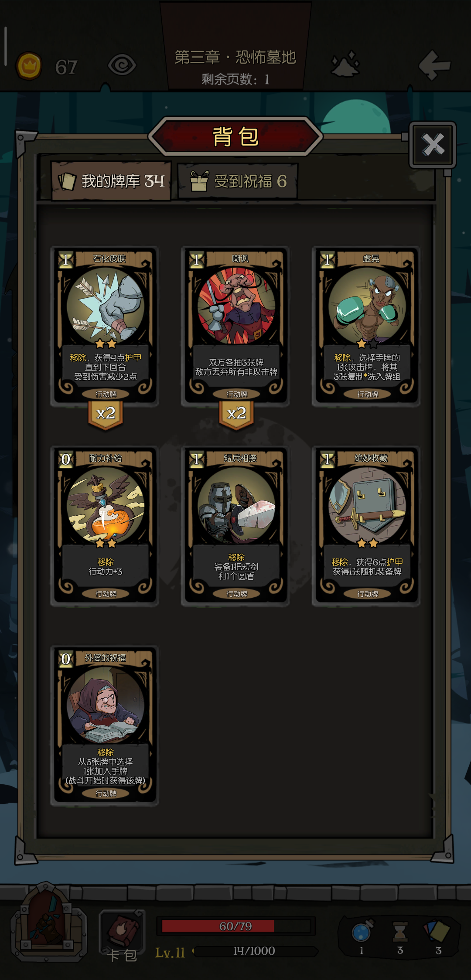Toggle the eye view icon
Viewport: 471px width, 980px height.
[x=122, y=65]
